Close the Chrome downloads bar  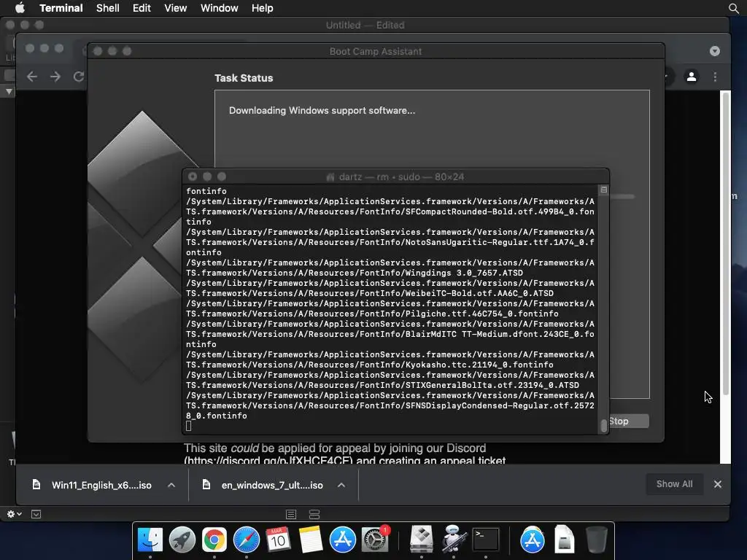pos(718,484)
